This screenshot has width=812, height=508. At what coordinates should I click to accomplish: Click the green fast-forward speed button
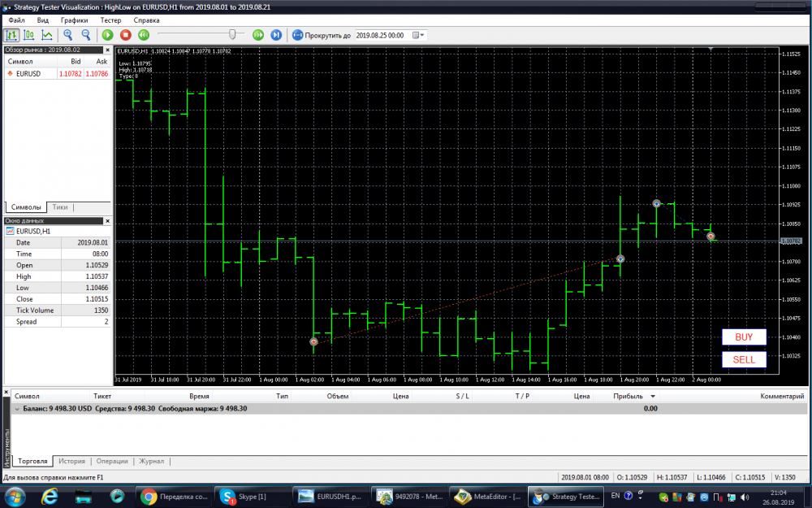(x=258, y=35)
